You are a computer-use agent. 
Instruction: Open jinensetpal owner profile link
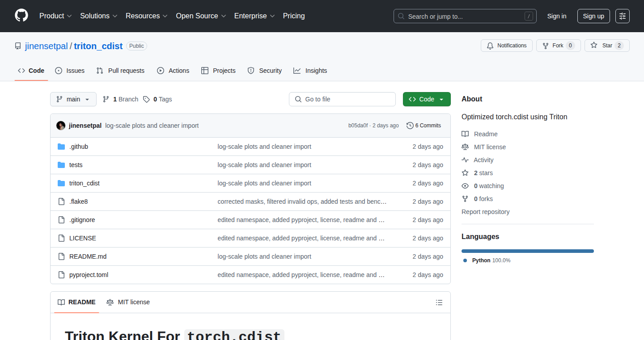click(x=47, y=46)
